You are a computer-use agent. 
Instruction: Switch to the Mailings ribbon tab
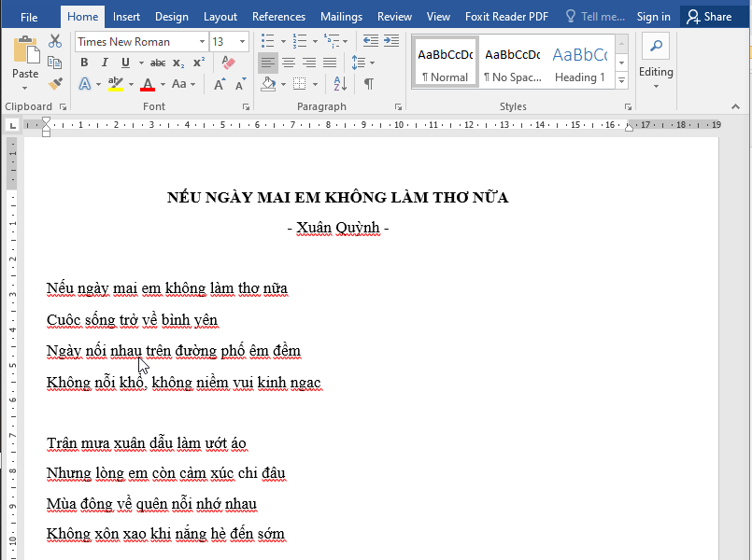click(x=341, y=16)
